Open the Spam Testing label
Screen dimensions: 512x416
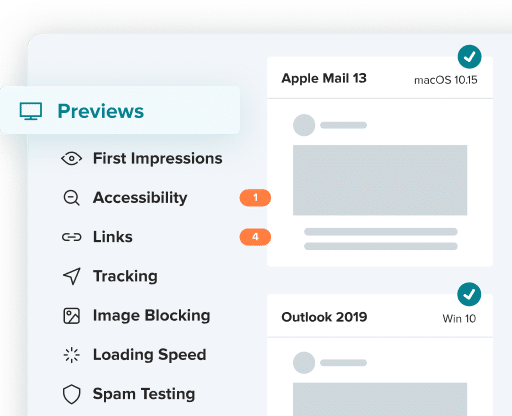pyautogui.click(x=144, y=394)
